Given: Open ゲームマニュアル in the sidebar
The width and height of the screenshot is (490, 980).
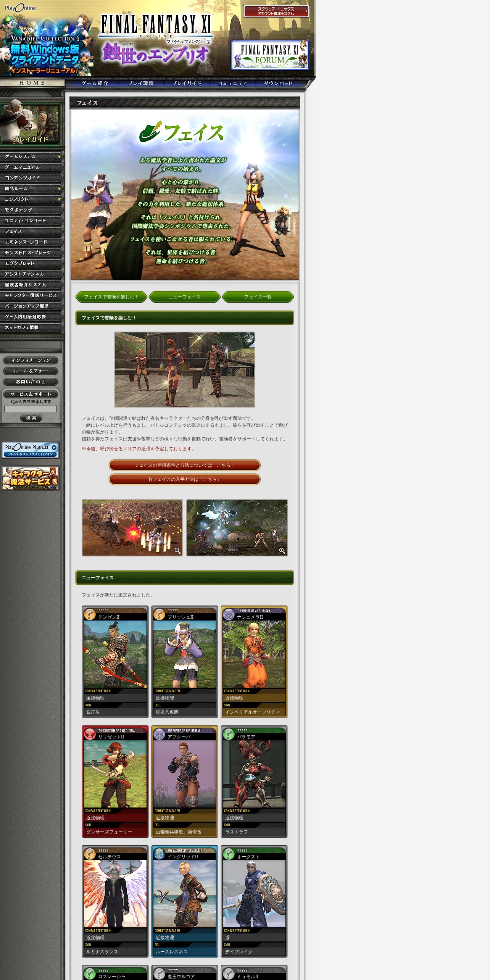Looking at the screenshot, I should point(31,167).
